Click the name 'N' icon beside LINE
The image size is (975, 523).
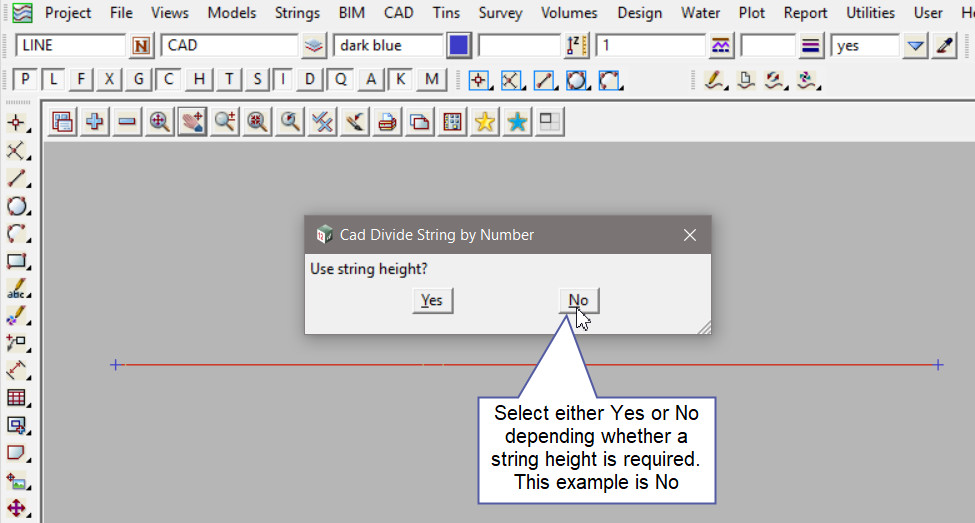[141, 46]
